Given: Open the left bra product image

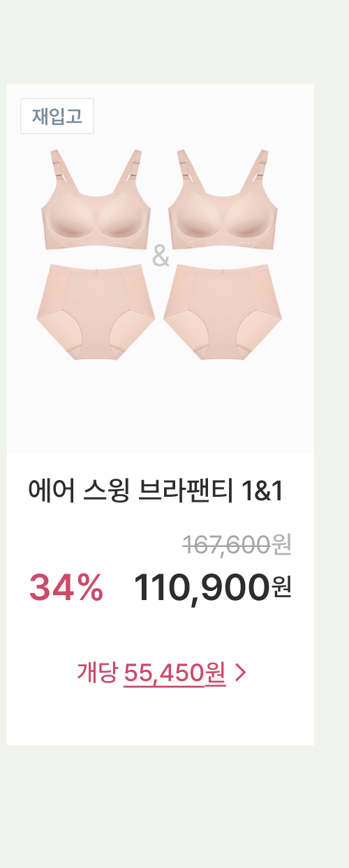Looking at the screenshot, I should coord(95,199).
